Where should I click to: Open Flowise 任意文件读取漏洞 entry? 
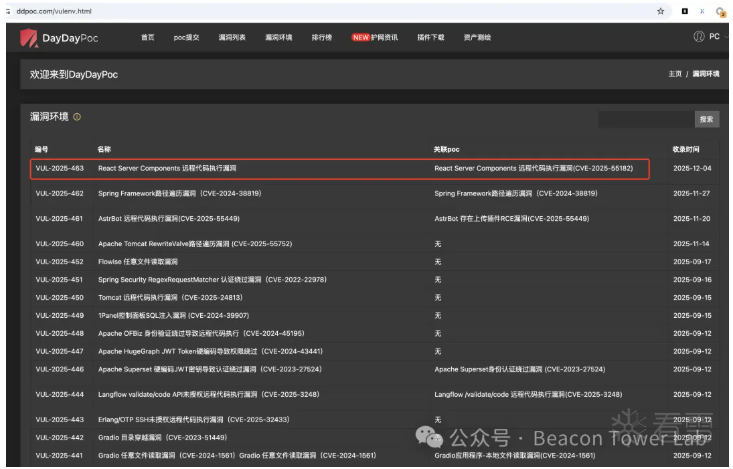138,262
